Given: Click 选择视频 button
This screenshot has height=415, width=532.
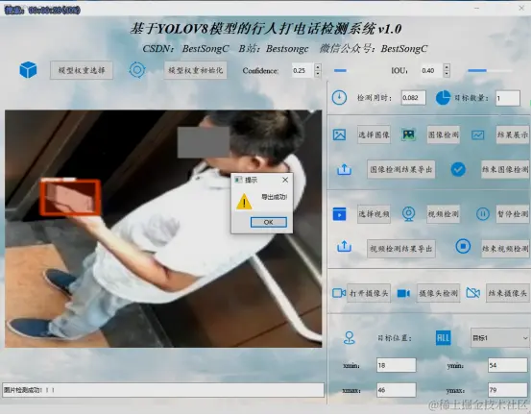Looking at the screenshot, I should click(374, 214).
